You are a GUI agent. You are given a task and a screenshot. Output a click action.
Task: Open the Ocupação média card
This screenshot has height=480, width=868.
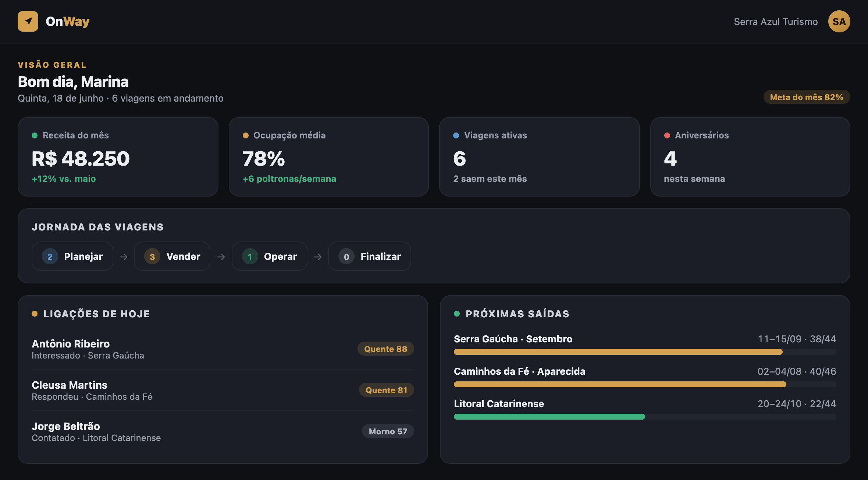coord(329,157)
